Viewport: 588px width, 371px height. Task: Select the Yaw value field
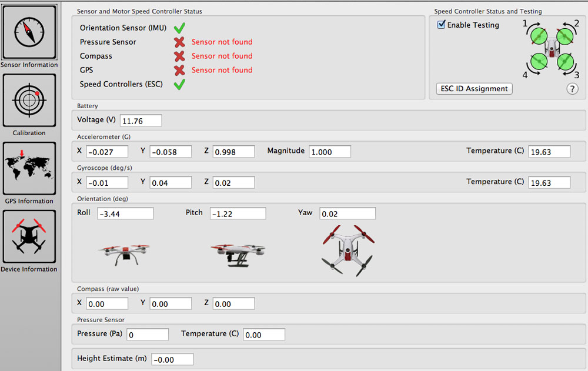pos(348,214)
